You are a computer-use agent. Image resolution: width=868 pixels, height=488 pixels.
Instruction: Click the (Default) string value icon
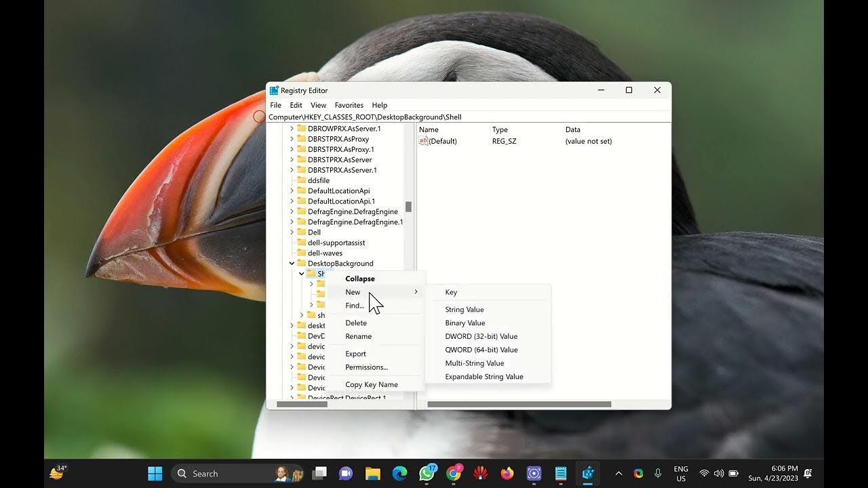[424, 141]
